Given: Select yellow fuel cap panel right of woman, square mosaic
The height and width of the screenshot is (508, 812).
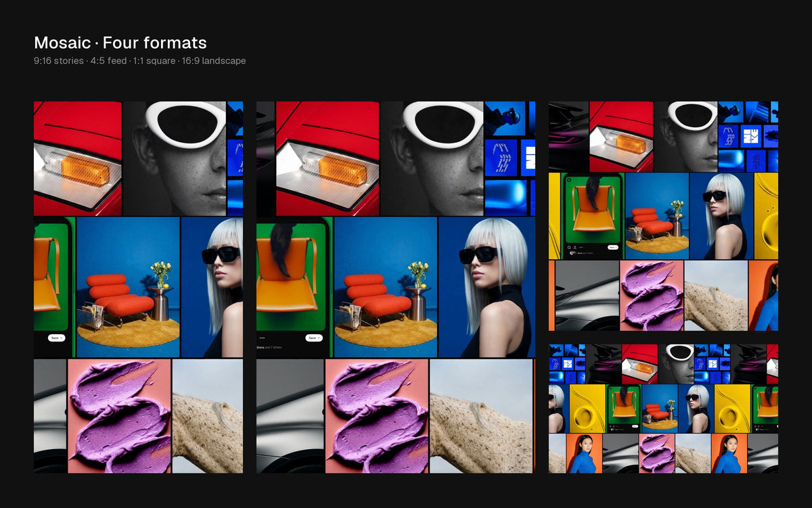Looking at the screenshot, I should pos(766,216).
